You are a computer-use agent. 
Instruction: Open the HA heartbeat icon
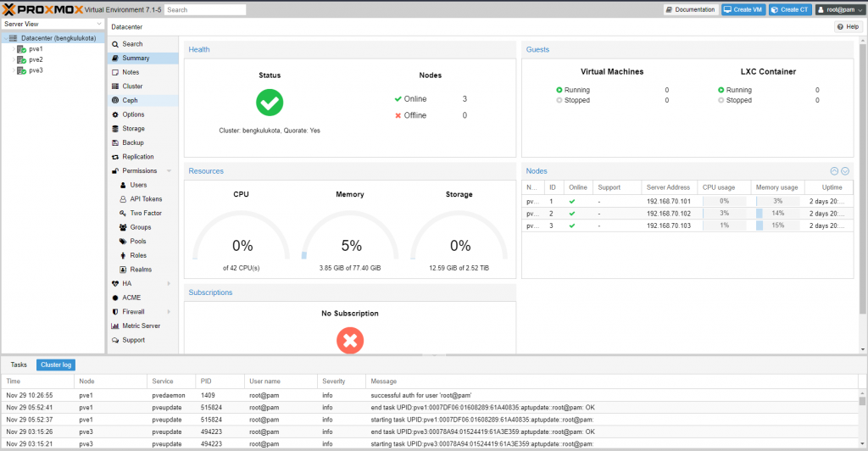[115, 284]
